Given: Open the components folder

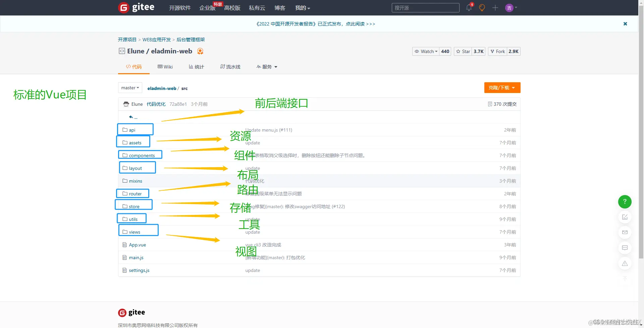Looking at the screenshot, I should pos(142,155).
